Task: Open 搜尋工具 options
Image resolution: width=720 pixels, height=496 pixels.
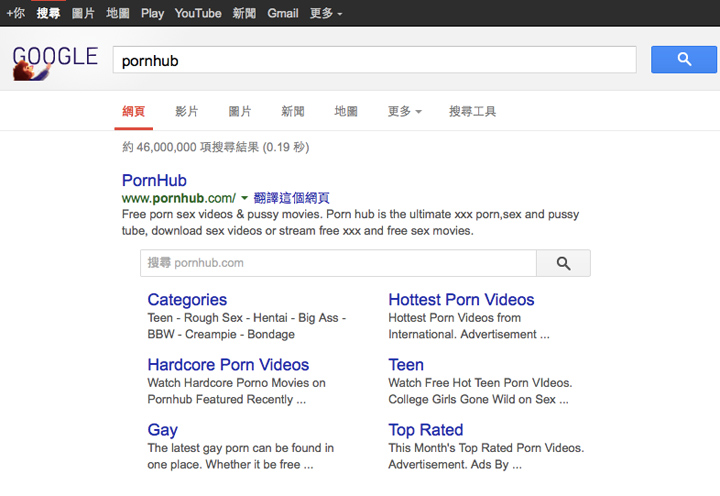Action: [472, 111]
